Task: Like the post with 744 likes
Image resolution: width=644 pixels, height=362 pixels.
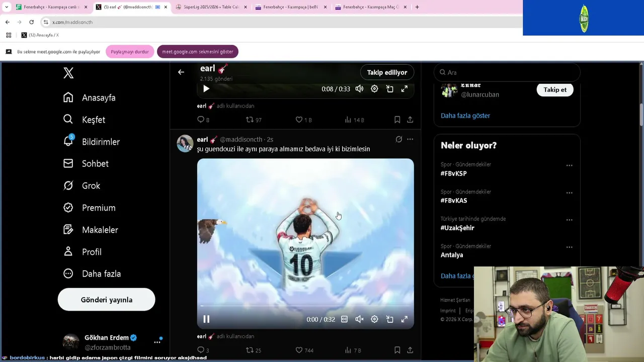Action: pos(304,350)
